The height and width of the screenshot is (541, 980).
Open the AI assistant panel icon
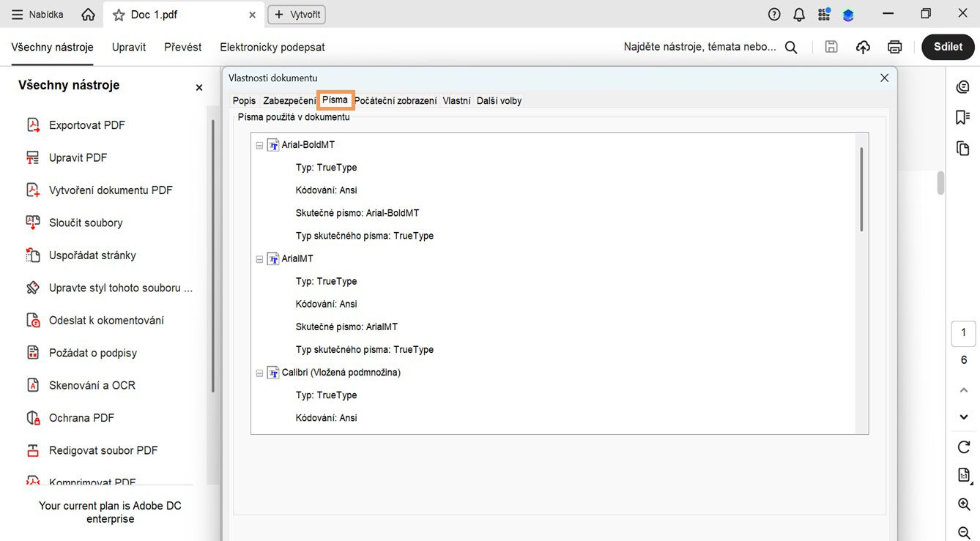point(963,87)
